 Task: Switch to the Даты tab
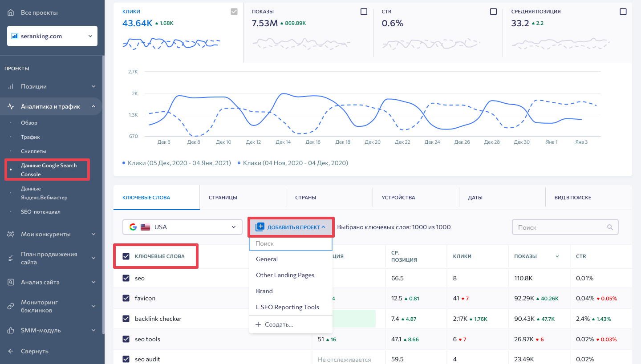(502, 198)
